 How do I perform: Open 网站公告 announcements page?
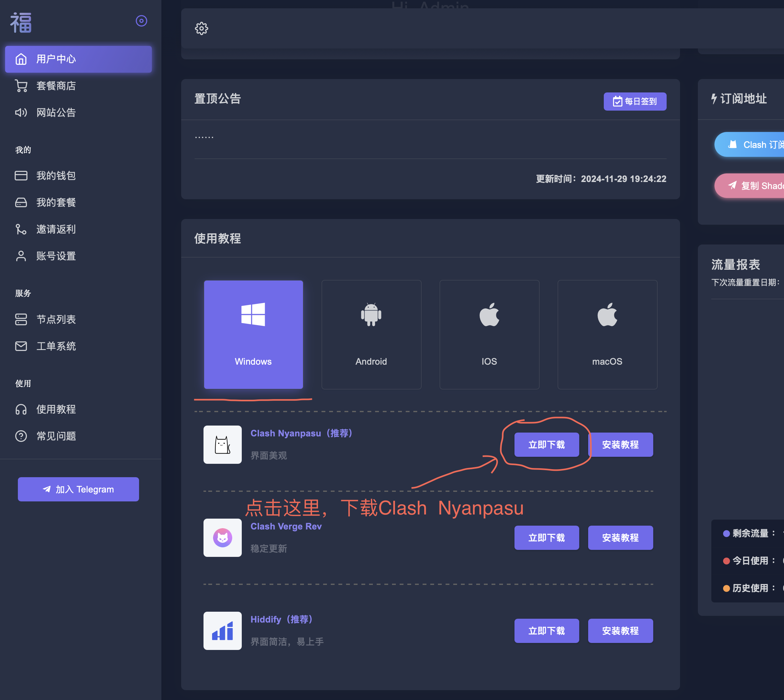[56, 113]
